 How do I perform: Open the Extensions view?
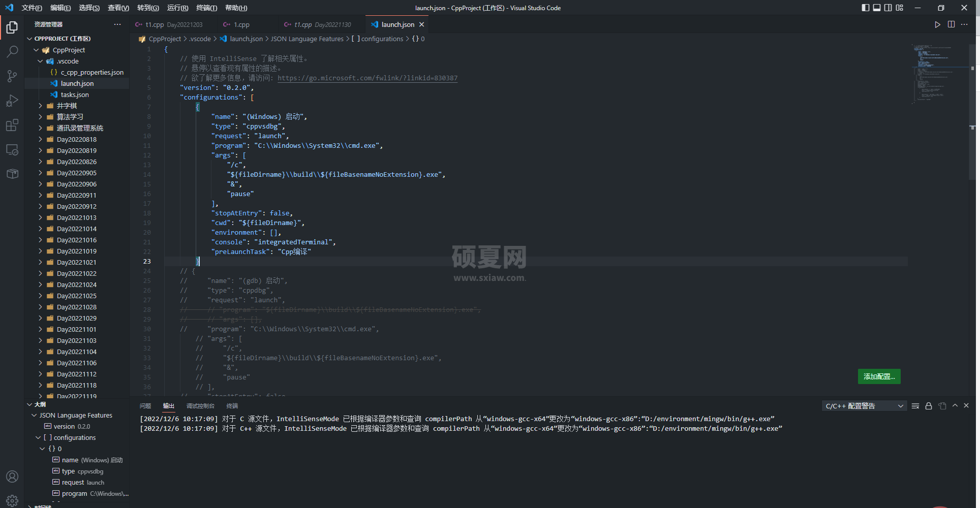[12, 125]
